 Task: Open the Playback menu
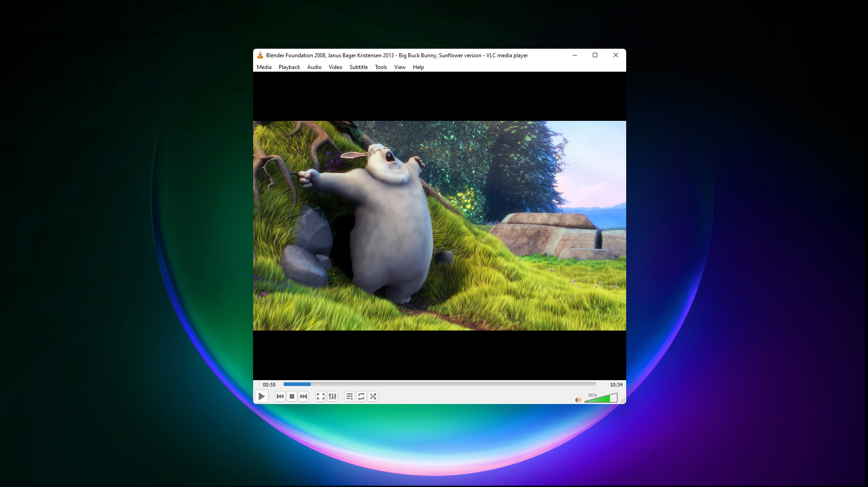click(x=289, y=67)
